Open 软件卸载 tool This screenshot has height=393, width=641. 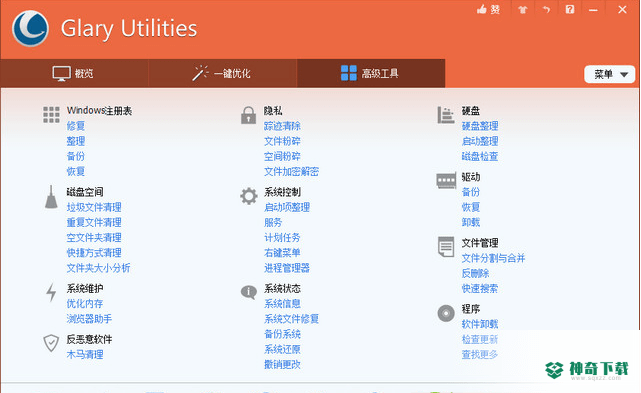(x=480, y=324)
